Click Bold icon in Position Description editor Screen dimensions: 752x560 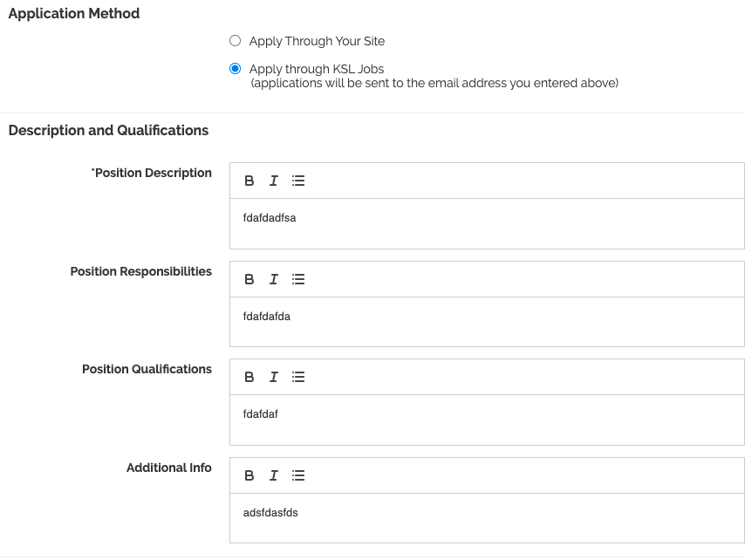[x=249, y=181]
